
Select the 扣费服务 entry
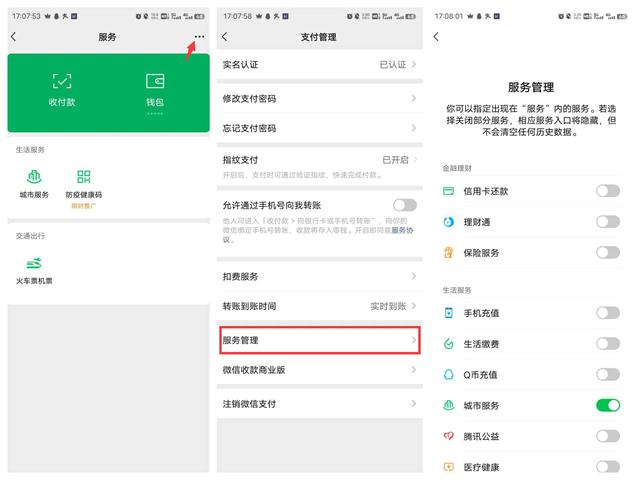tap(320, 276)
